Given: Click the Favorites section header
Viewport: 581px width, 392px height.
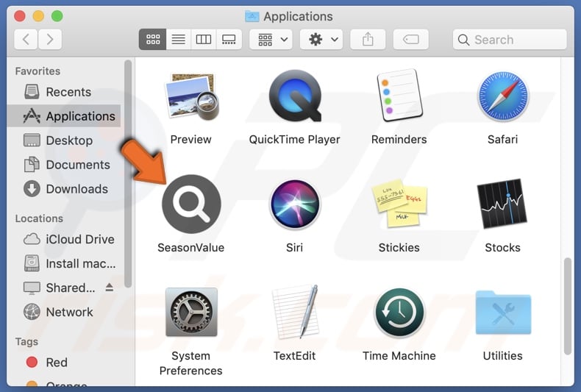Looking at the screenshot, I should tap(38, 71).
